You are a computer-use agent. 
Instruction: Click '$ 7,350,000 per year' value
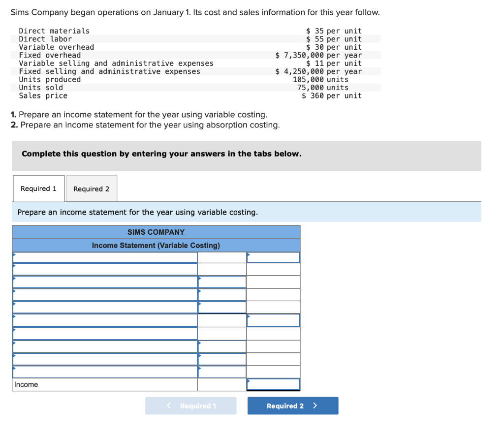[318, 55]
